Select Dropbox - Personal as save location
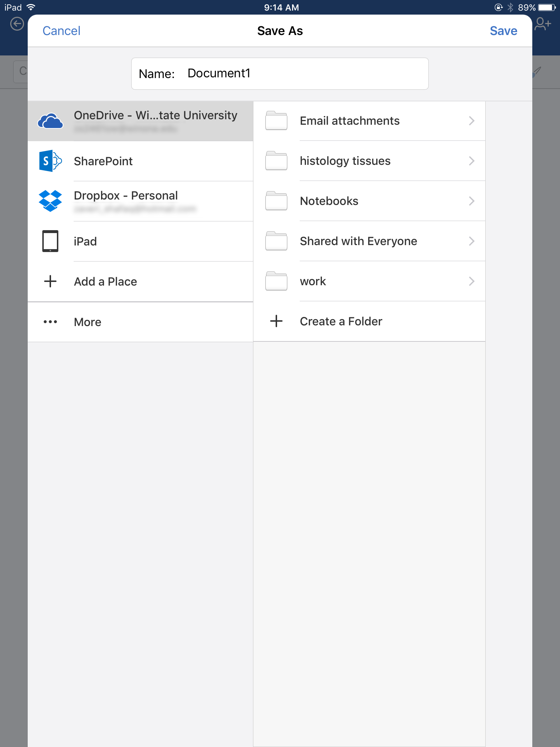The width and height of the screenshot is (560, 747). click(126, 196)
